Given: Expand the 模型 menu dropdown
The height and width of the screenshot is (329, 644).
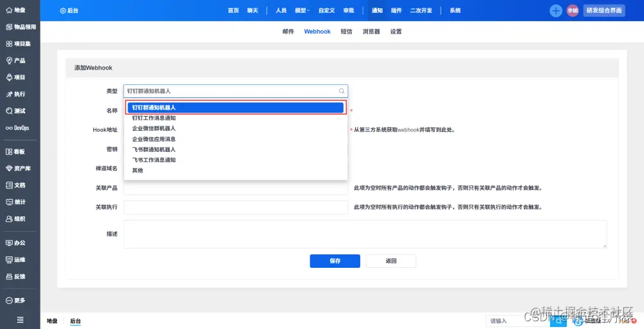Looking at the screenshot, I should click(302, 10).
